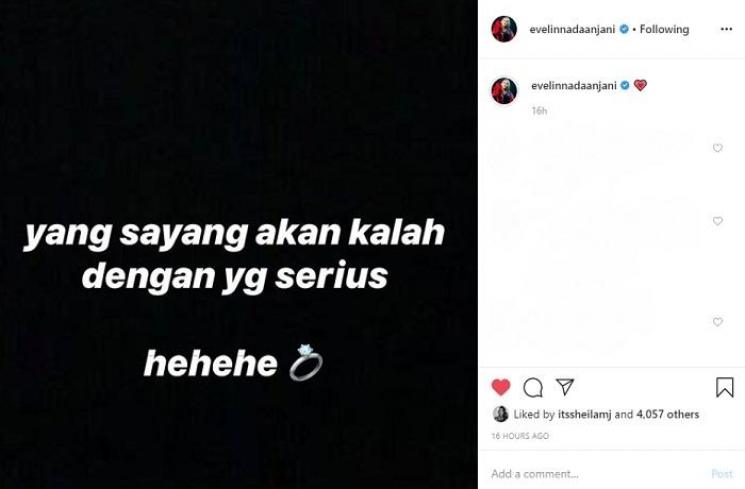The height and width of the screenshot is (489, 745).
Task: Open the 16 HOURS AGO timestamp
Action: pyautogui.click(x=520, y=436)
